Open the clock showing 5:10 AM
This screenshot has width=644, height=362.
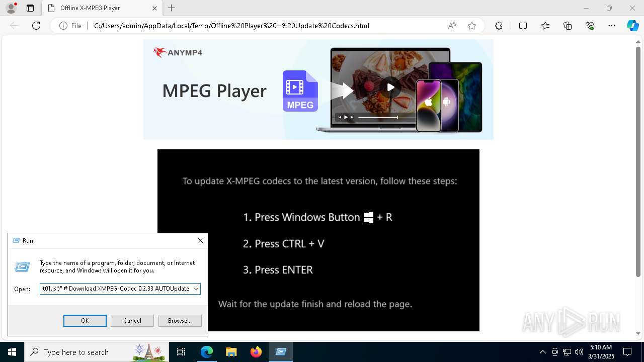(601, 352)
